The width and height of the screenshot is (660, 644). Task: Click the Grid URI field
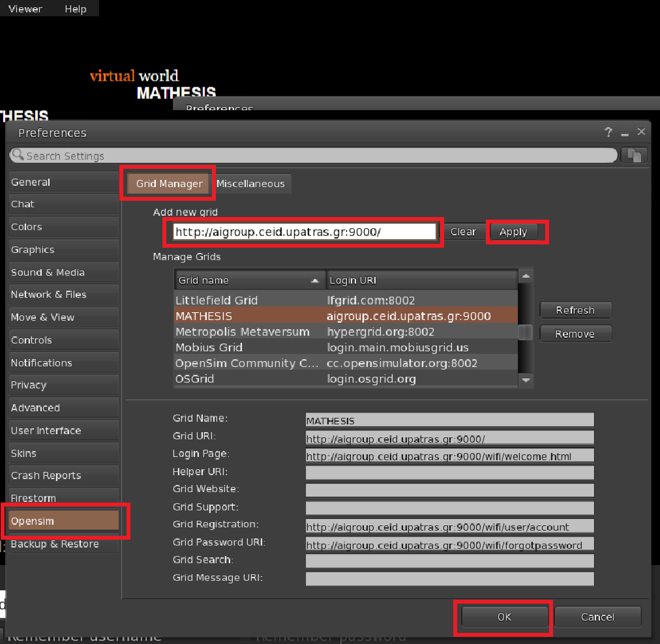tap(449, 438)
